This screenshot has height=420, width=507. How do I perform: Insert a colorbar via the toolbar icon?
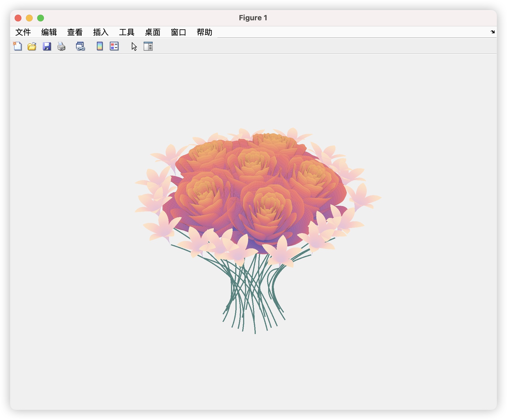coord(100,46)
